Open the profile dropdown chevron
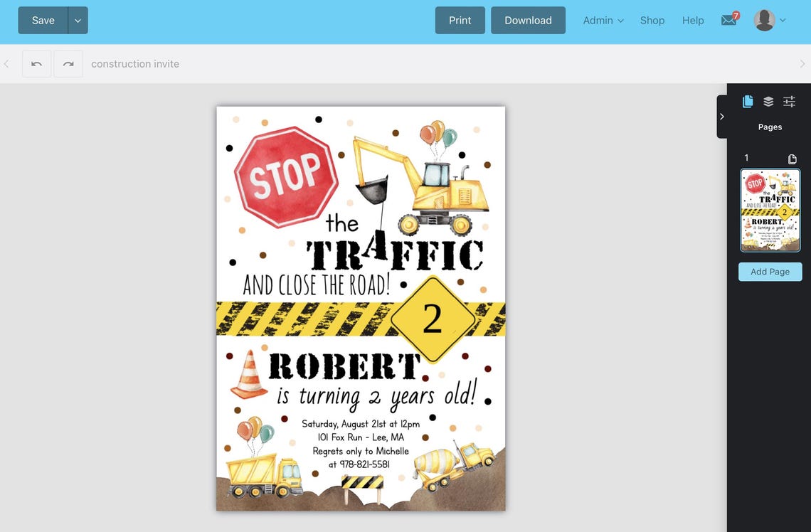This screenshot has height=532, width=811. pos(781,20)
